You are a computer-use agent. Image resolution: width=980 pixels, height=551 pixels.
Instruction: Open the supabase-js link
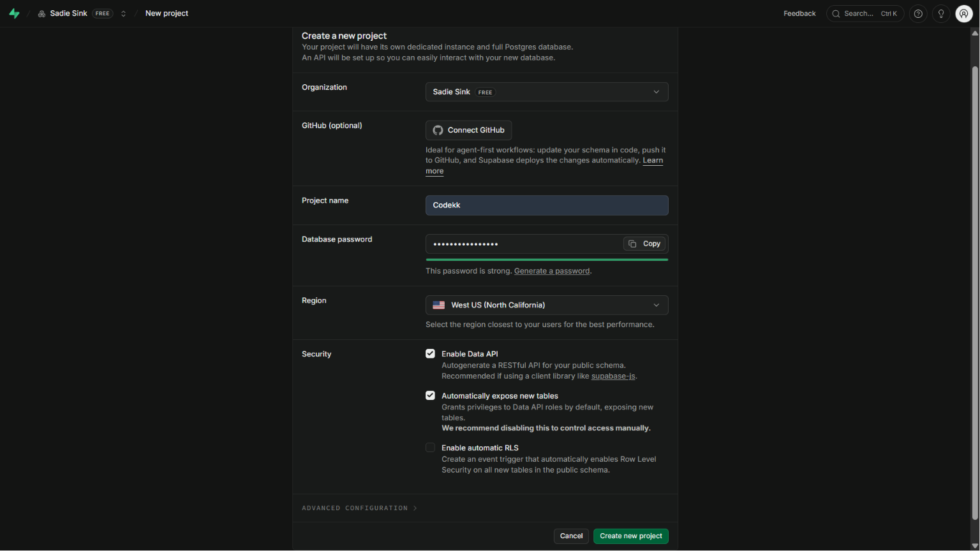[x=613, y=376]
